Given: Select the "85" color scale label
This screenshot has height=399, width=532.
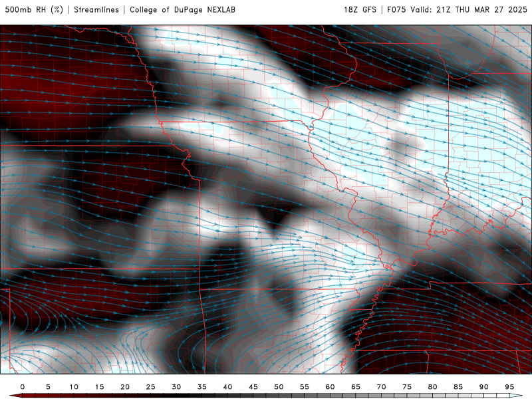Looking at the screenshot, I should coord(458,387).
